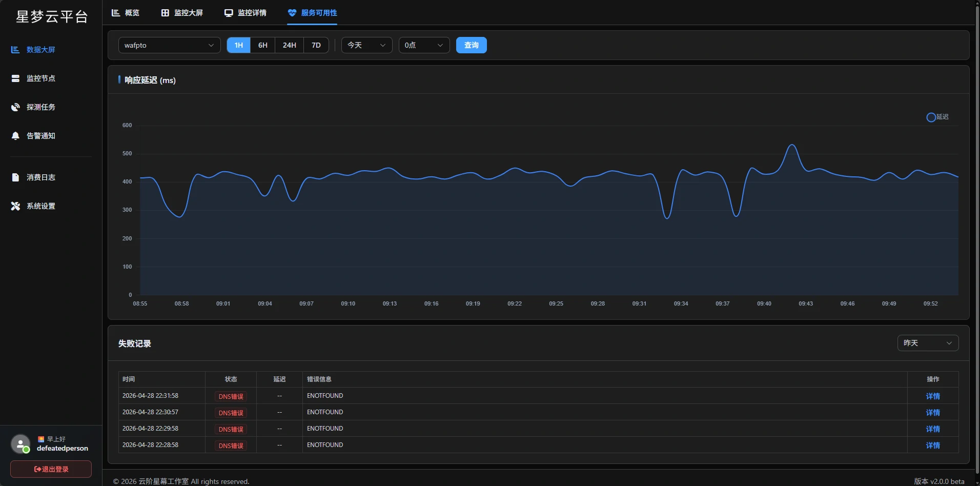Toggle the 延迟 legend series
Screen dimensions: 980x486
[x=937, y=117]
